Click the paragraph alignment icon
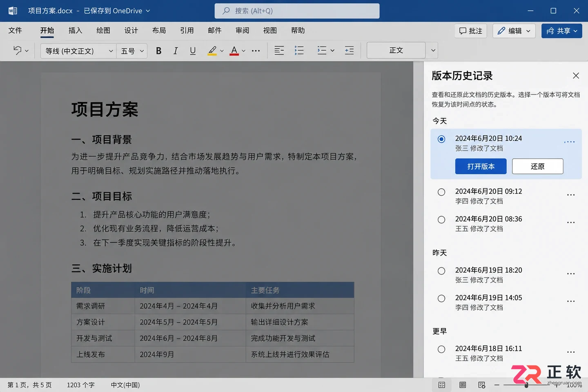The width and height of the screenshot is (588, 392). (279, 51)
